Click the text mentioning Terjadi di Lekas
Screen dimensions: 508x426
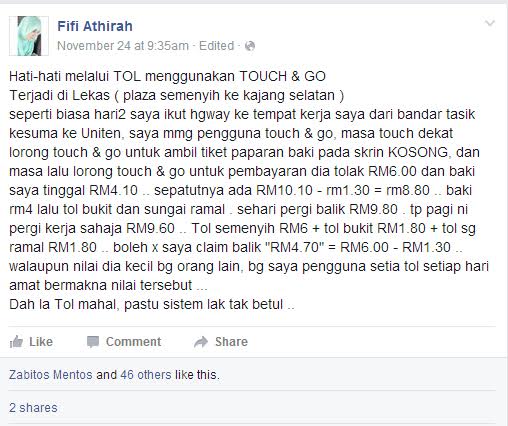click(x=177, y=95)
